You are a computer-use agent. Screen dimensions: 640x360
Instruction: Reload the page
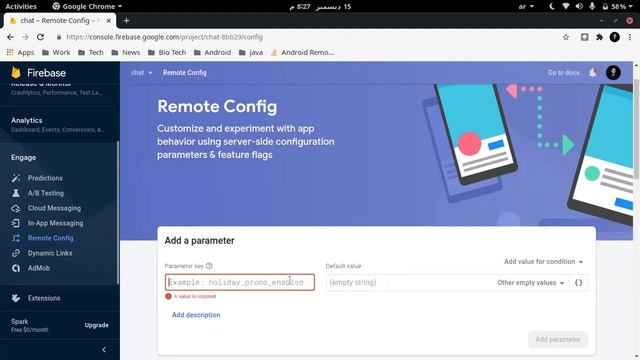[40, 37]
